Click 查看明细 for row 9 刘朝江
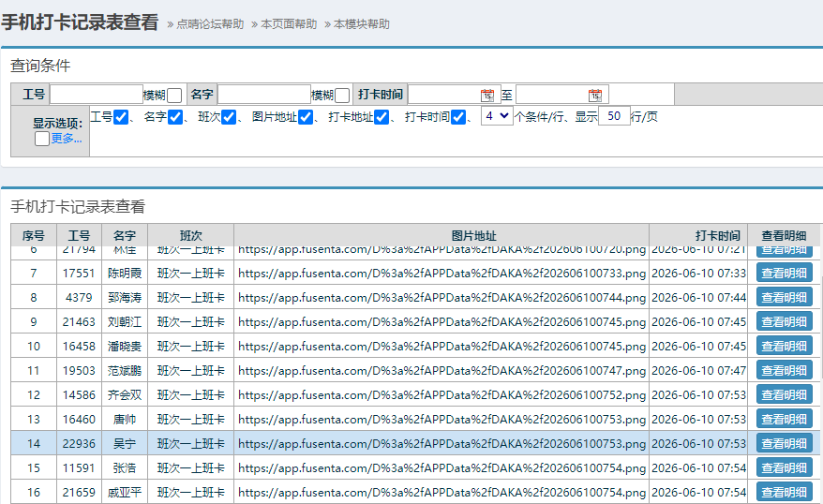Viewport: 823px width, 504px height. [785, 321]
